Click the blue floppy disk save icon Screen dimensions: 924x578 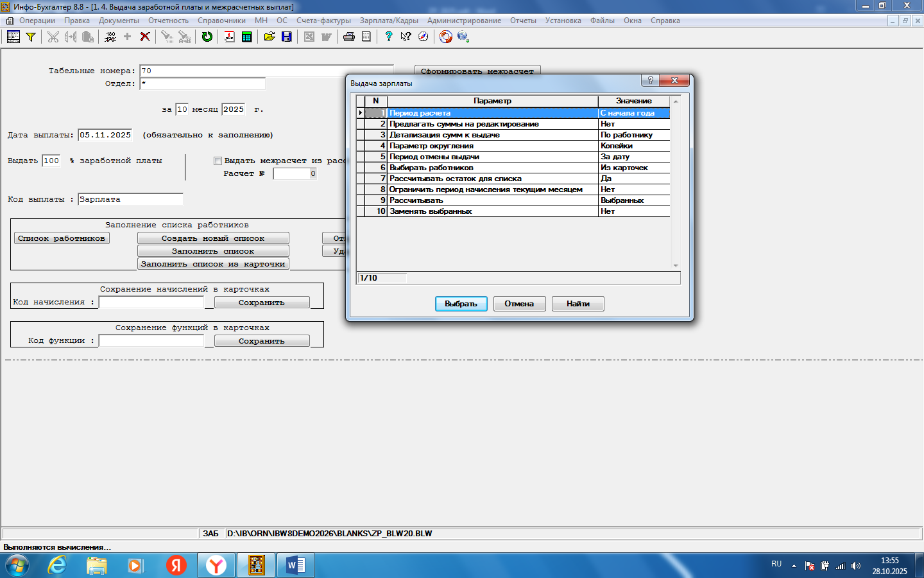click(286, 37)
